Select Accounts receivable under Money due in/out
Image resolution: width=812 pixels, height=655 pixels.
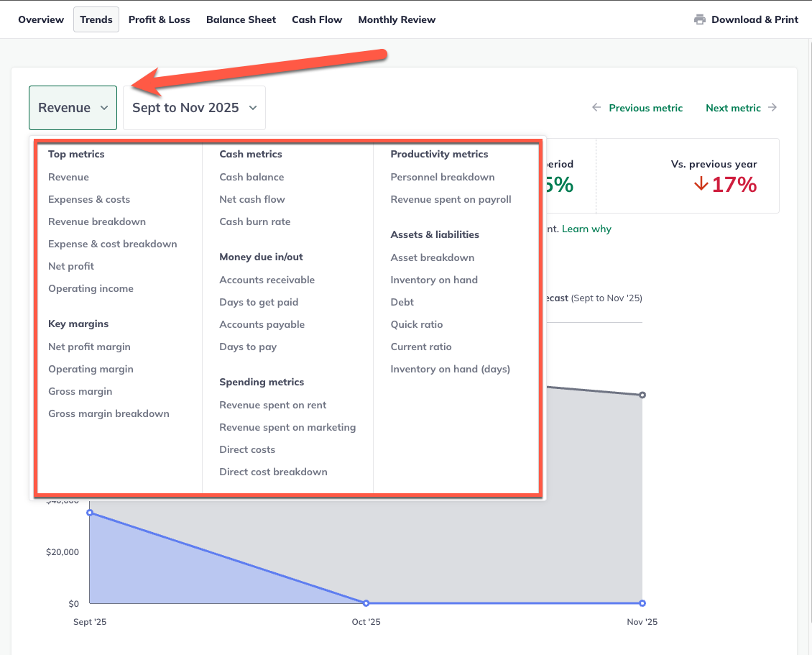click(x=267, y=280)
